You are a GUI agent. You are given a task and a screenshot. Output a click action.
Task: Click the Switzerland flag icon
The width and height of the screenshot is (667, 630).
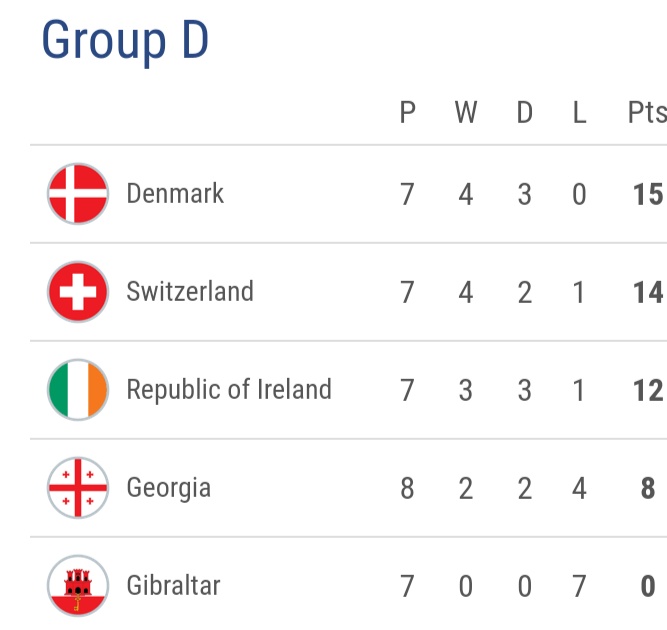click(x=78, y=292)
